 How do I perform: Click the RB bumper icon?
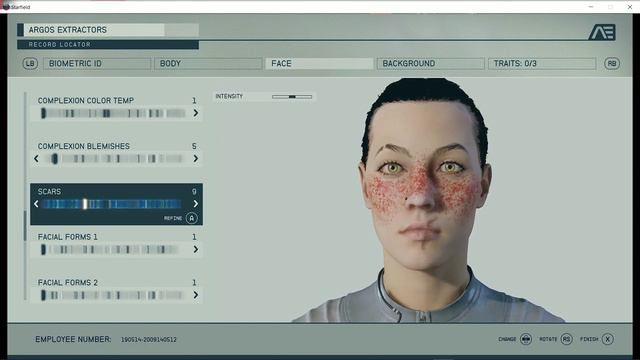pos(611,63)
